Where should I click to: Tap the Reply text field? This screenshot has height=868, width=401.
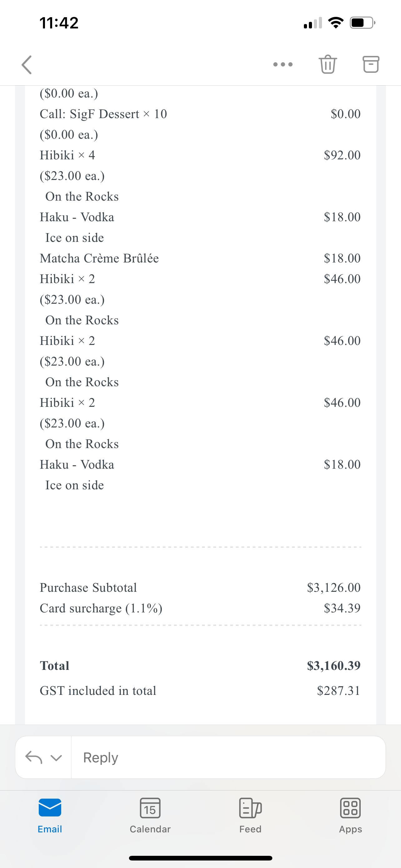pos(228,757)
